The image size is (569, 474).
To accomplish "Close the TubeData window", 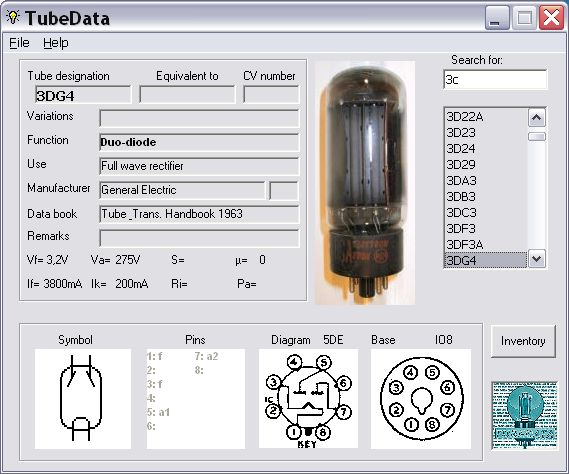I will click(551, 18).
